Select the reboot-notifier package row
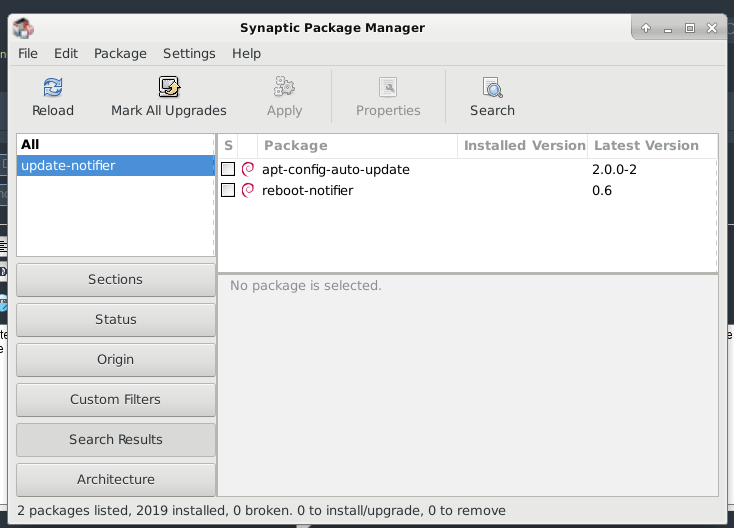Viewport: 734px width, 528px height. point(467,190)
